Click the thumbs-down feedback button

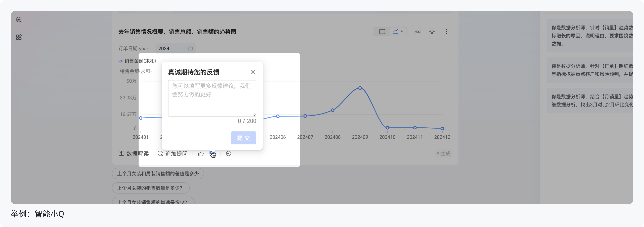(212, 153)
